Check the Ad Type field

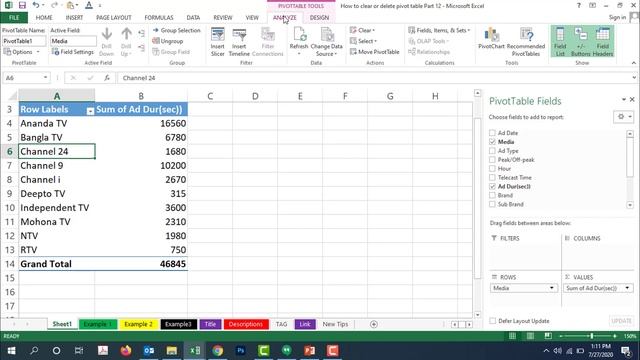click(492, 151)
